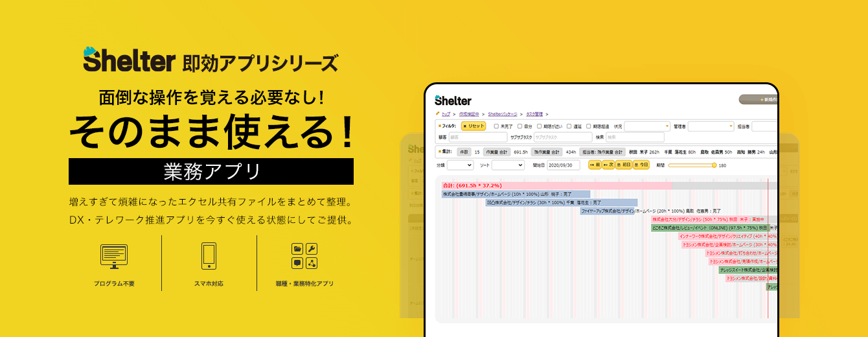Click the 今日 button
The image size is (868, 337).
641,165
